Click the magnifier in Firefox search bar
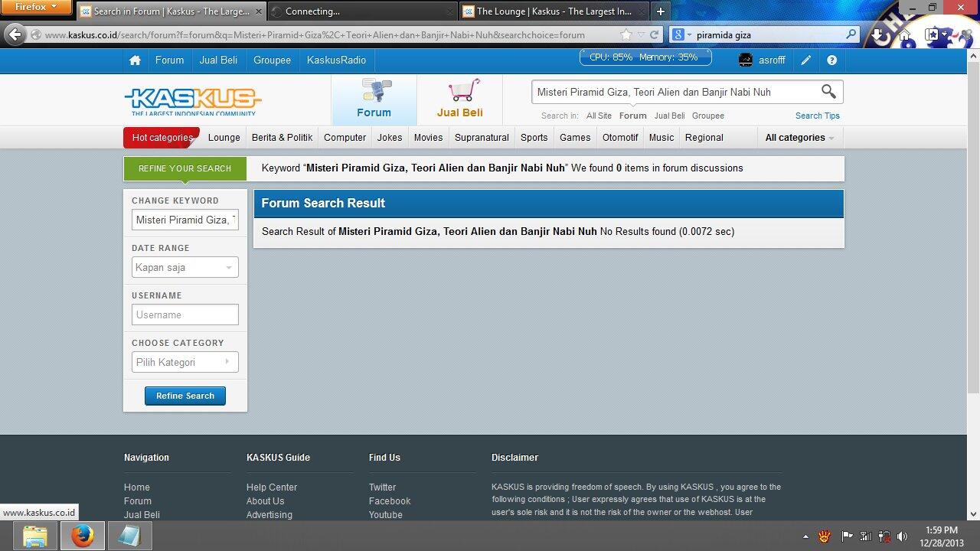The height and width of the screenshot is (551, 980). tap(851, 34)
